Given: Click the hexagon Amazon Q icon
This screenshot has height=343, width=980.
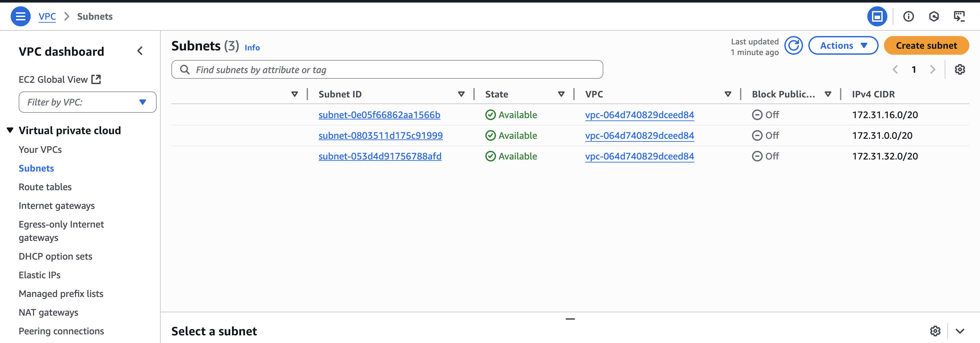Looking at the screenshot, I should 934,16.
